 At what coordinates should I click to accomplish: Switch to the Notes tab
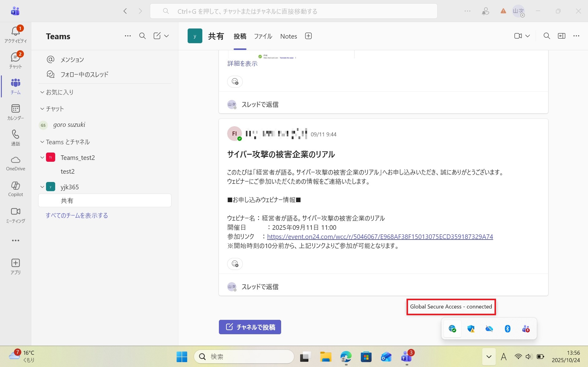click(x=288, y=36)
